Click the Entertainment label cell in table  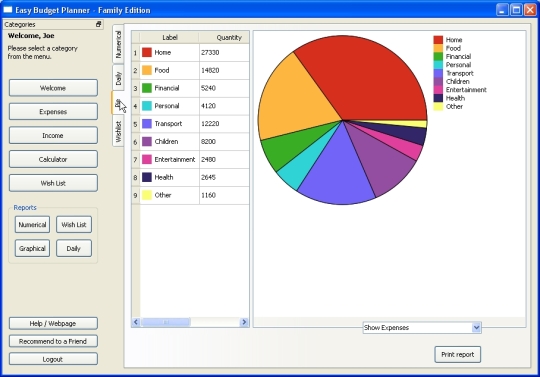click(170, 159)
